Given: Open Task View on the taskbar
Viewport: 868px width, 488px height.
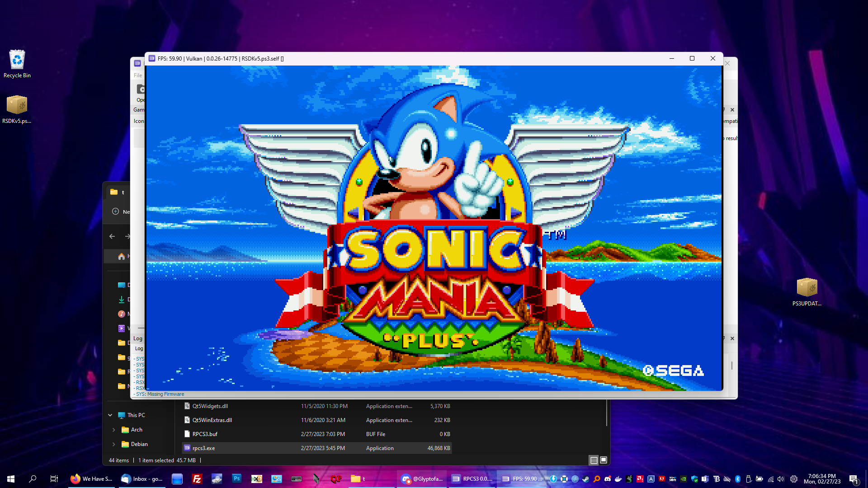Looking at the screenshot, I should (x=54, y=479).
